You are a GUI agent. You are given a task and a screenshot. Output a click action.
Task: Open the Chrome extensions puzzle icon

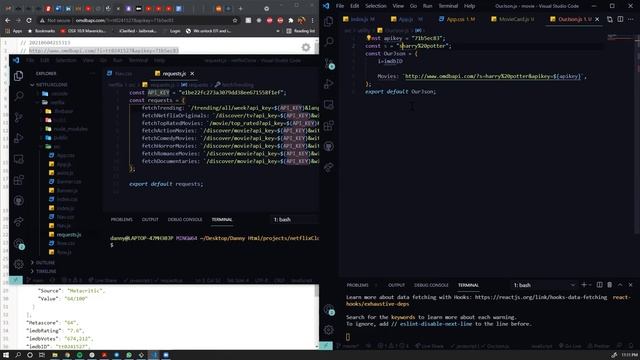pos(291,20)
